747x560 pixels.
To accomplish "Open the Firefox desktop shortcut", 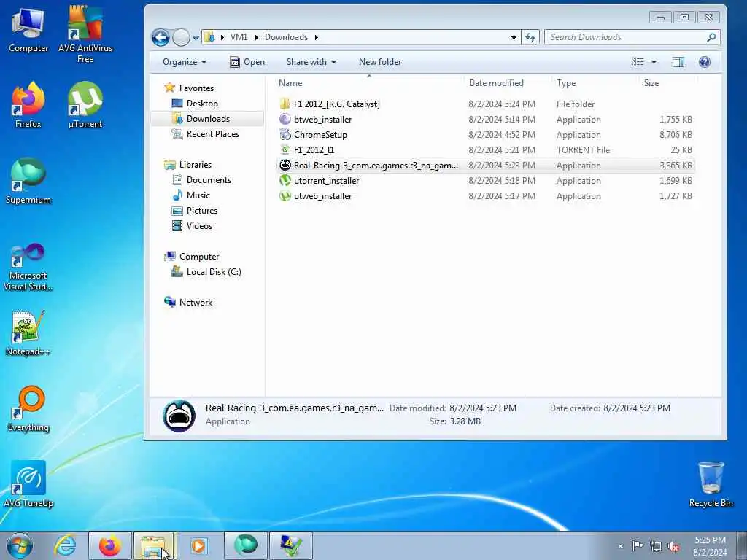I will [28, 105].
